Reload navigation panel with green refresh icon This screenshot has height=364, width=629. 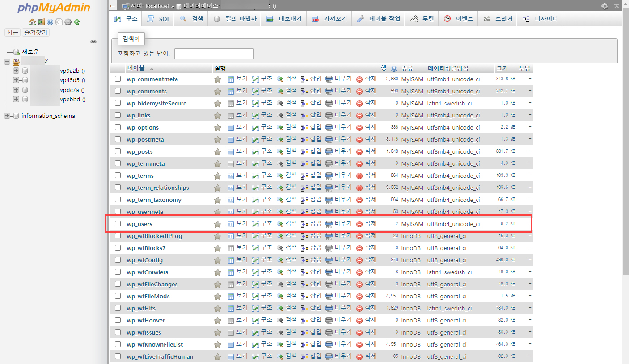tap(77, 21)
